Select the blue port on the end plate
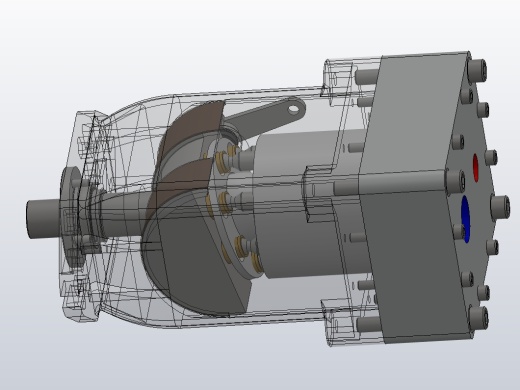The width and height of the screenshot is (520, 390). point(466,219)
